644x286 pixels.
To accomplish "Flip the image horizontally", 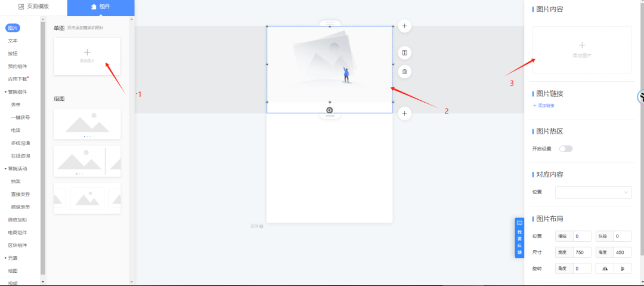I will [605, 269].
